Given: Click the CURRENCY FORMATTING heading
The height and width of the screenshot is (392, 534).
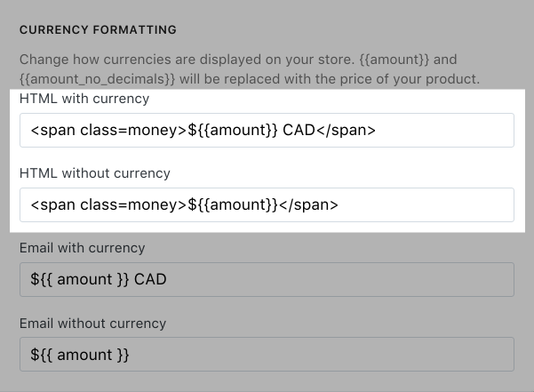Looking at the screenshot, I should (98, 30).
